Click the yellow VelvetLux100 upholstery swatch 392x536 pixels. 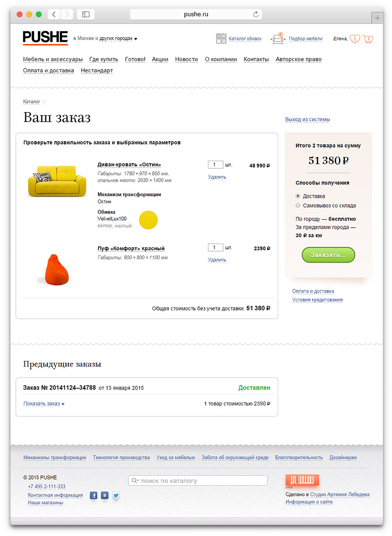pos(148,220)
